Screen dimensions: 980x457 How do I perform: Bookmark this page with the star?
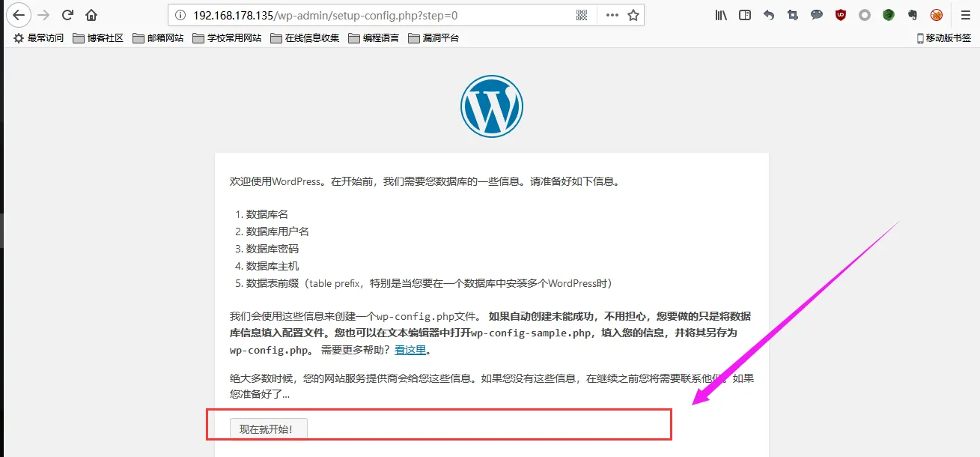point(633,15)
